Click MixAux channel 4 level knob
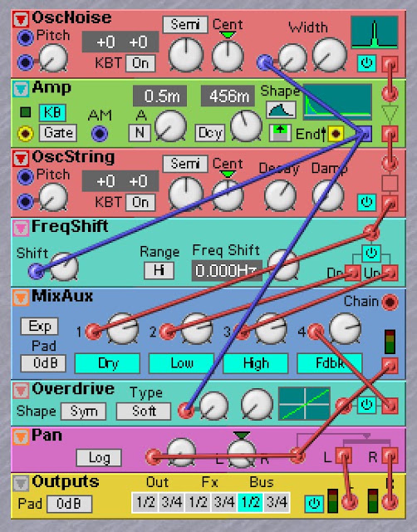The width and height of the screenshot is (417, 532). 345,329
